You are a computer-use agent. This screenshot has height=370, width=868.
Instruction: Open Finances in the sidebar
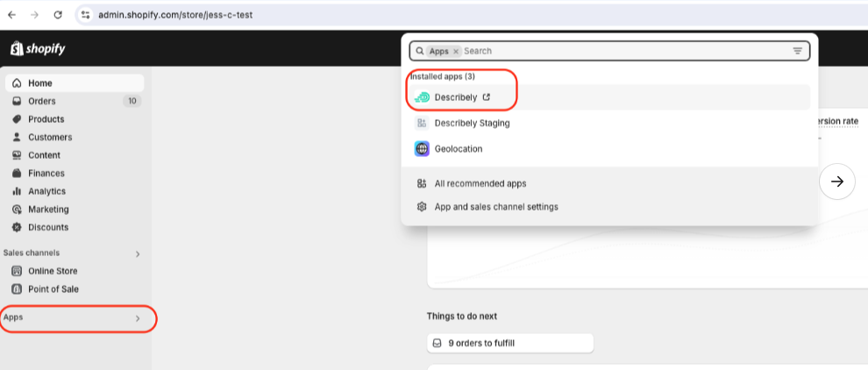click(x=75, y=173)
